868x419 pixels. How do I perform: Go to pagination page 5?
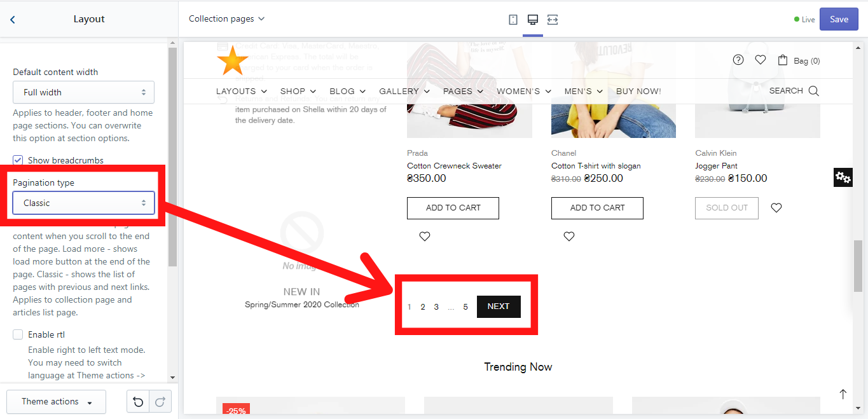(465, 307)
